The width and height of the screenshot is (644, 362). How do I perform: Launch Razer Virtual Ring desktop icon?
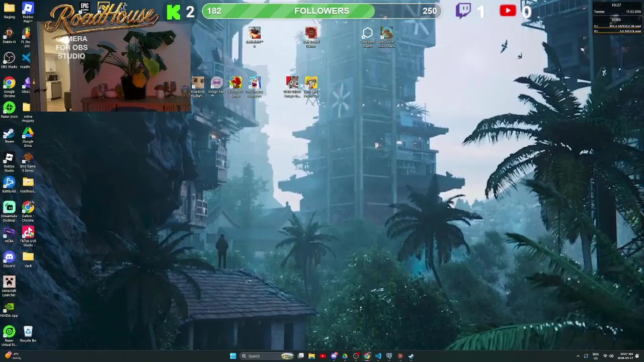click(9, 336)
